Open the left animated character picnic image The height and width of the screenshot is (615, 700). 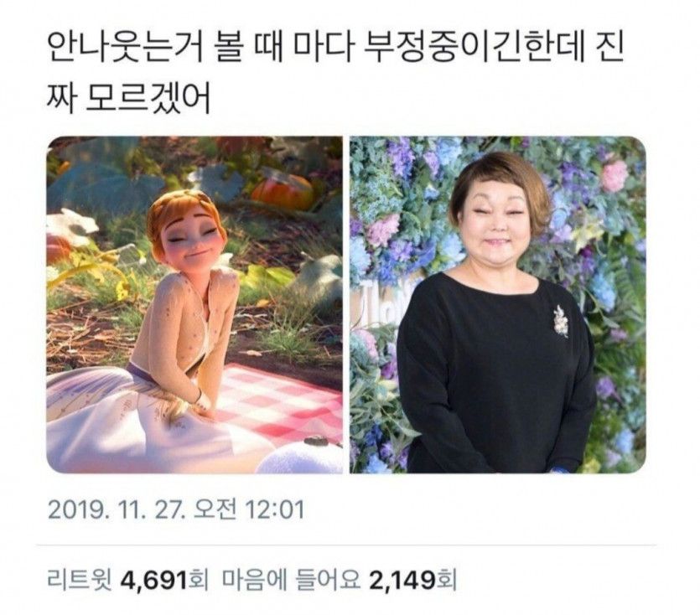(x=194, y=305)
